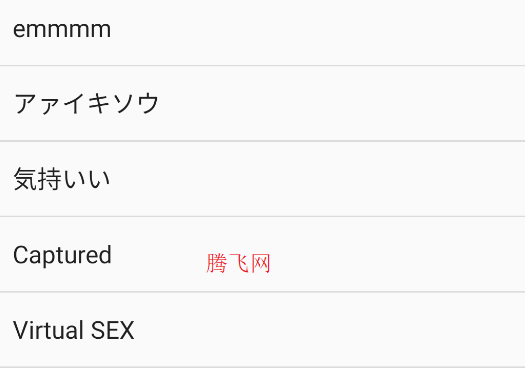Image resolution: width=525 pixels, height=368 pixels.
Task: Select the emmmm list entry
Action: (x=262, y=32)
